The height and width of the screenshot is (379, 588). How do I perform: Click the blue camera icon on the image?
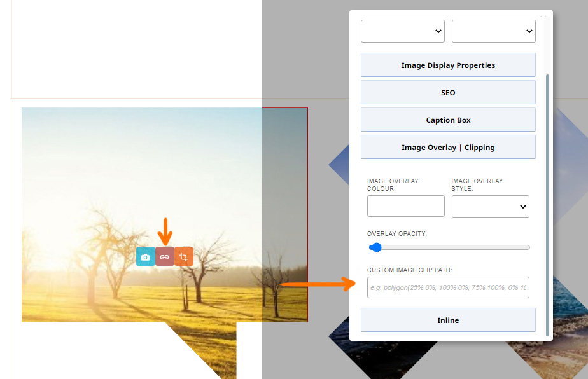[145, 257]
